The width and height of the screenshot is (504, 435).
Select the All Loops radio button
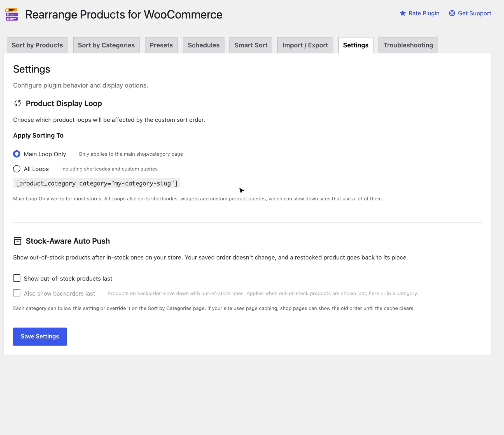tap(17, 169)
